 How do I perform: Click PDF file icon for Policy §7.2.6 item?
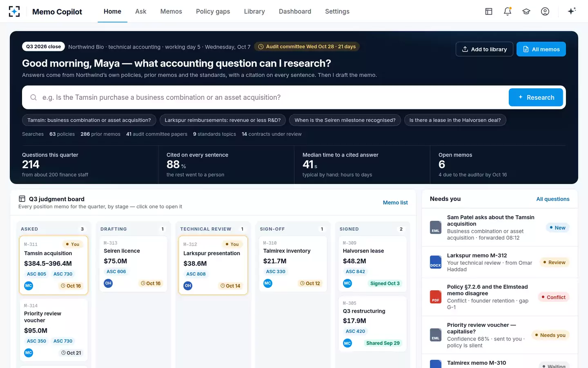pyautogui.click(x=436, y=297)
